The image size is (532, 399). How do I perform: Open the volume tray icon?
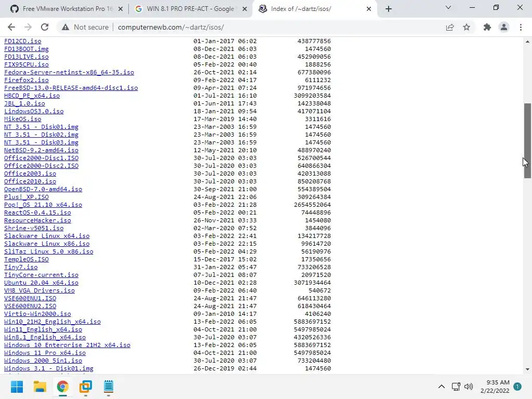pos(469,387)
